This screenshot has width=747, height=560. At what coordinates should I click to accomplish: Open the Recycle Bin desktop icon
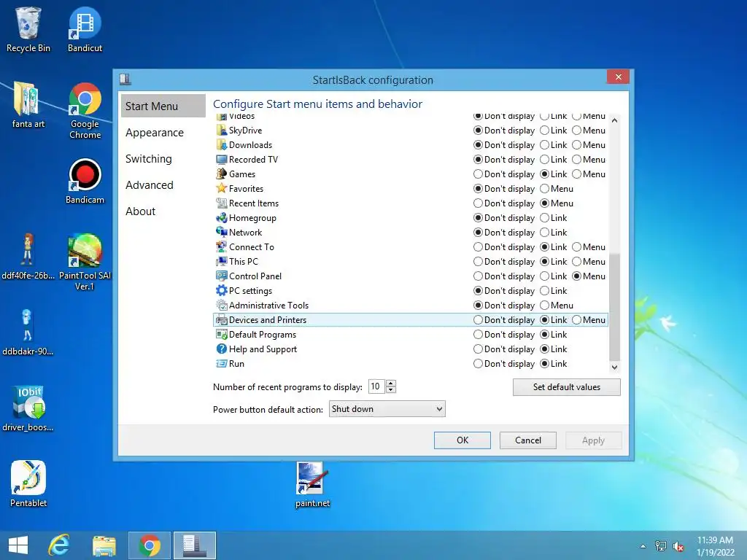(28, 29)
